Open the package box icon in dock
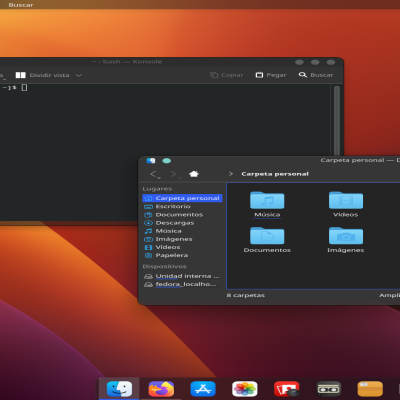 [x=370, y=389]
